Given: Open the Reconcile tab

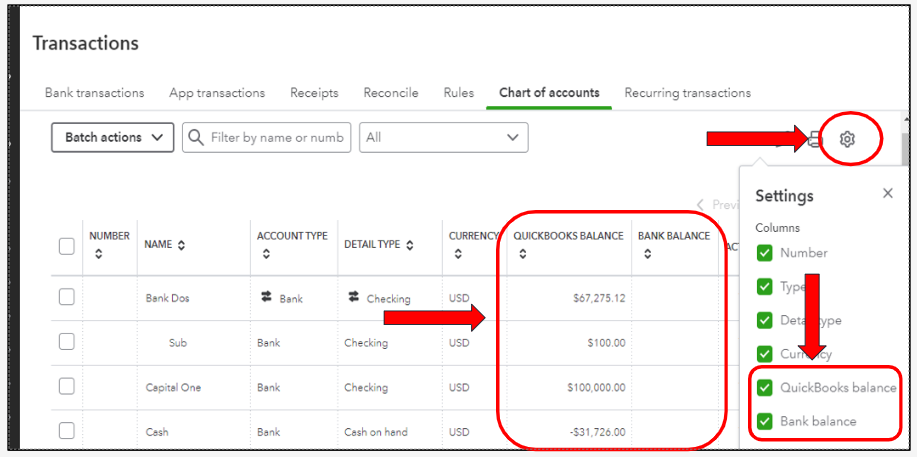Looking at the screenshot, I should [391, 93].
